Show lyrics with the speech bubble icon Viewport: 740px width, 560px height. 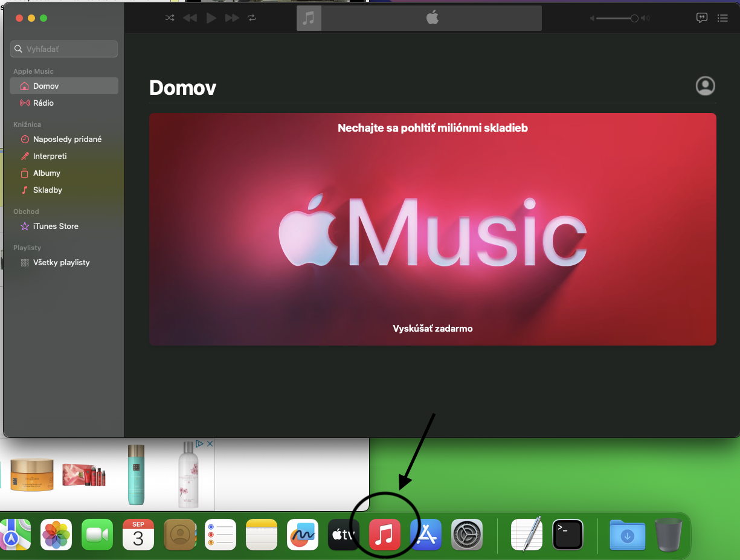(702, 18)
